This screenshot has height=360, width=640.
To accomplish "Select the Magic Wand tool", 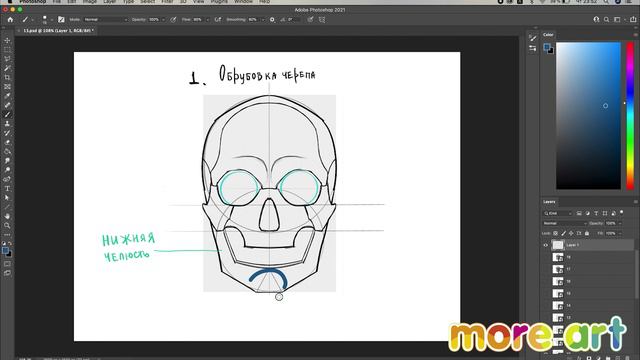I will [x=7, y=68].
